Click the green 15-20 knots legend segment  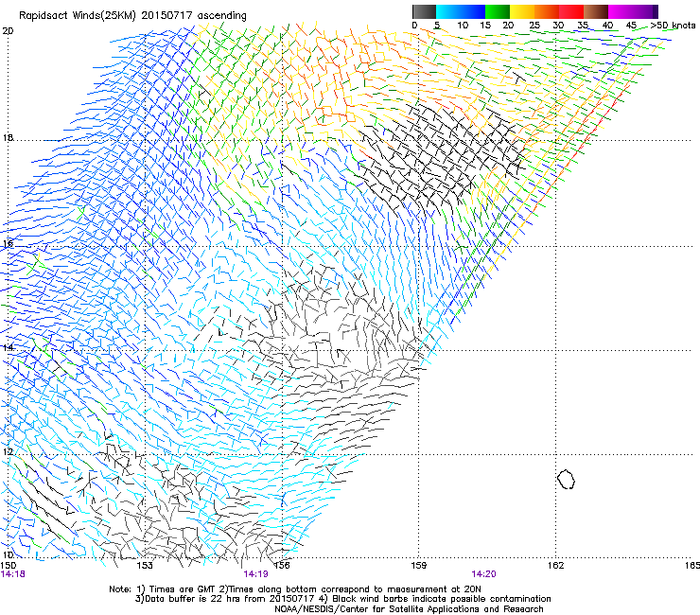coord(498,11)
